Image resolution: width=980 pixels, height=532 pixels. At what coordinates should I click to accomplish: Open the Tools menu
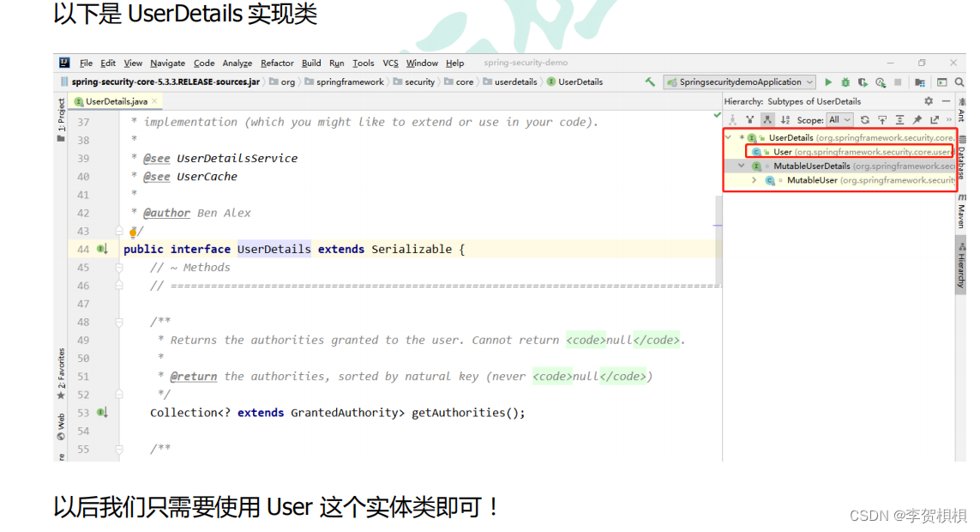364,63
